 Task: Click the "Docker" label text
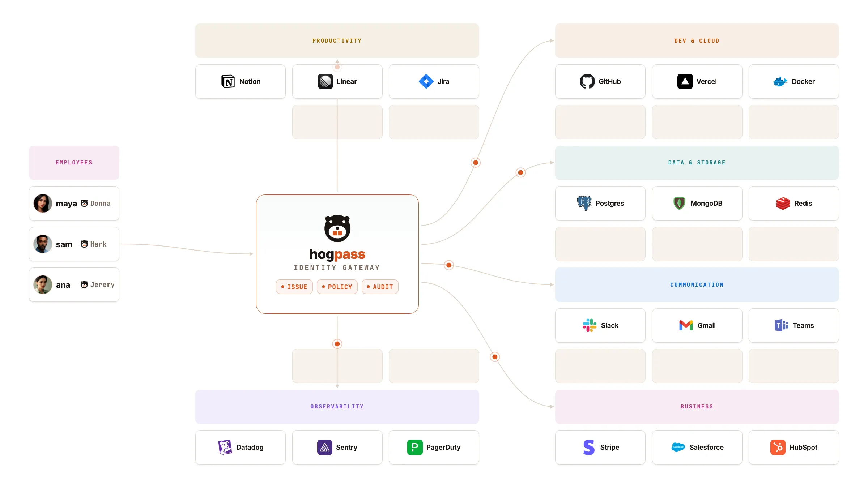tap(803, 81)
